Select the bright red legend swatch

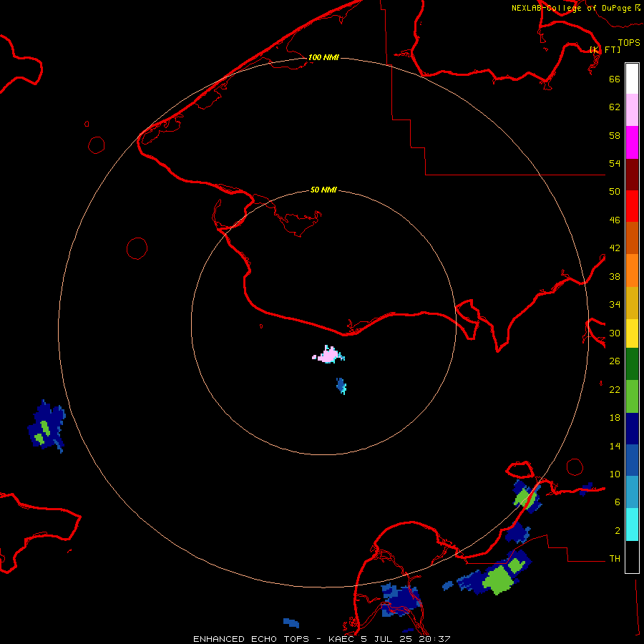pyautogui.click(x=632, y=206)
